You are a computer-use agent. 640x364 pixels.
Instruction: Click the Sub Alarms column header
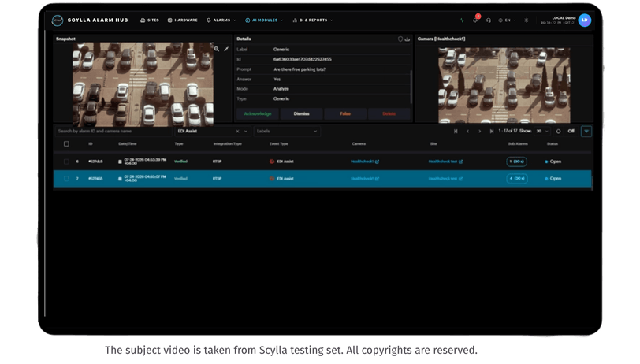518,143
